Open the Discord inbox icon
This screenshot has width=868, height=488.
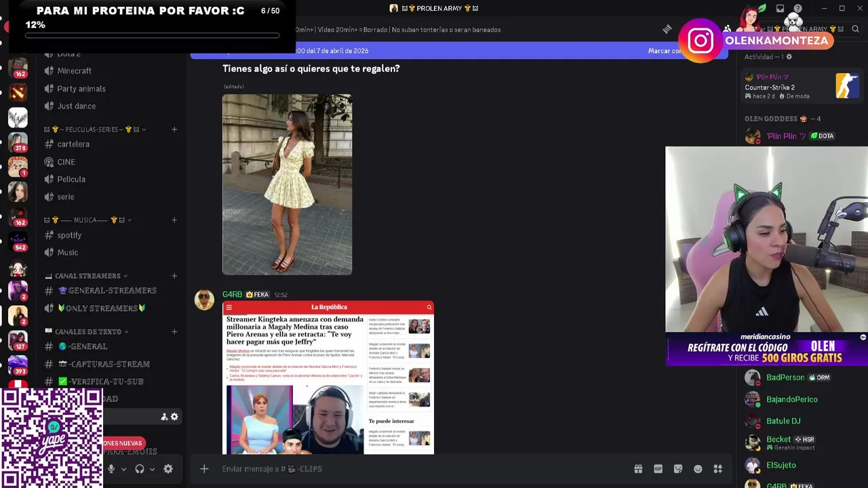pyautogui.click(x=780, y=9)
